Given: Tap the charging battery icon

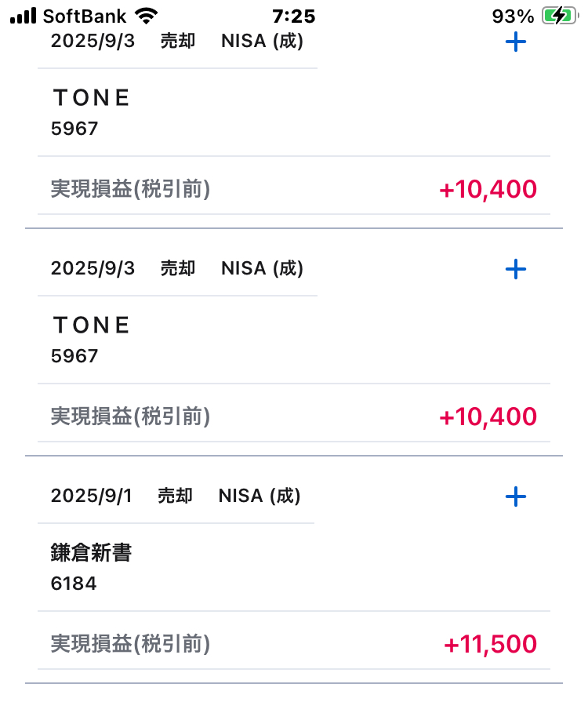Looking at the screenshot, I should 559,16.
